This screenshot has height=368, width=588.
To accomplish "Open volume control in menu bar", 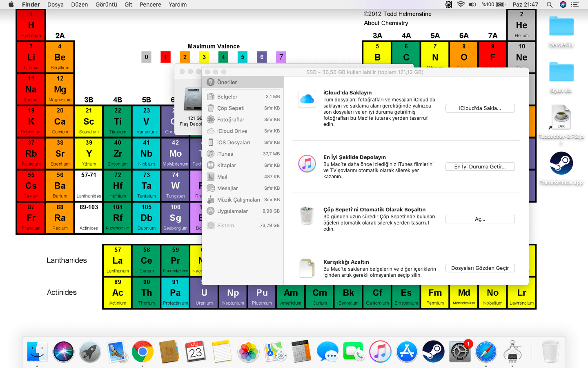I will [x=472, y=4].
